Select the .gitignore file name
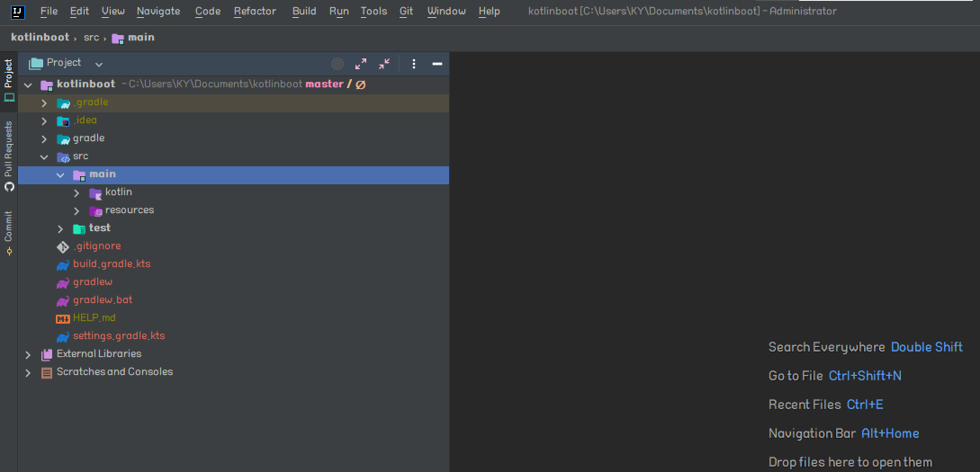The image size is (980, 472). click(x=97, y=246)
